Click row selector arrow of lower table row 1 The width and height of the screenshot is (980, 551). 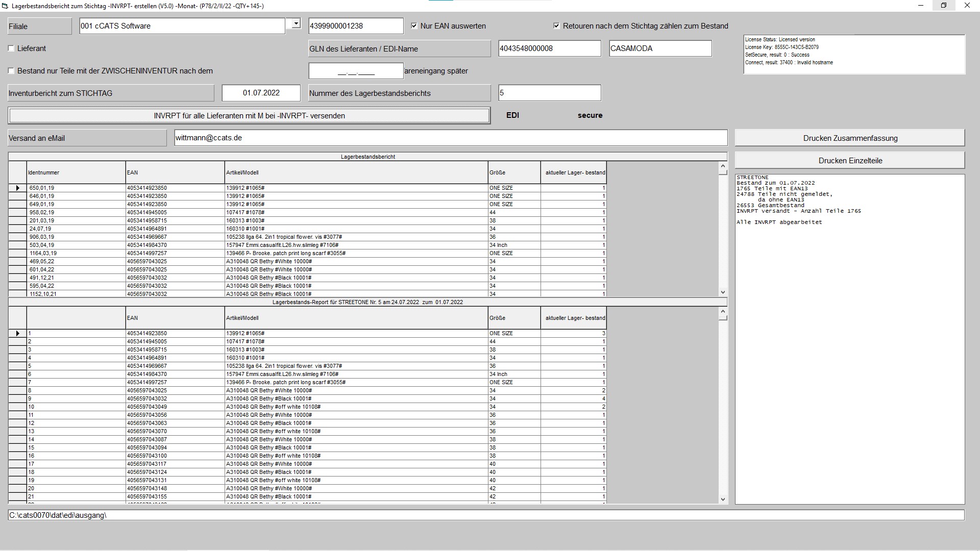[17, 334]
